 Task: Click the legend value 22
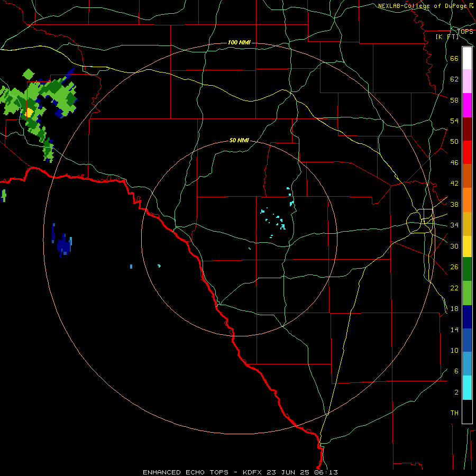tap(454, 288)
